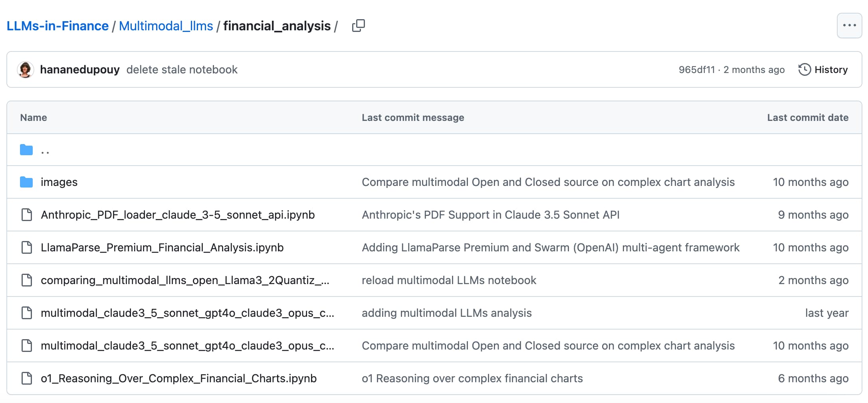Open images row 'Compare multimodal Open and Closed' commit
The width and height of the screenshot is (868, 403).
548,182
